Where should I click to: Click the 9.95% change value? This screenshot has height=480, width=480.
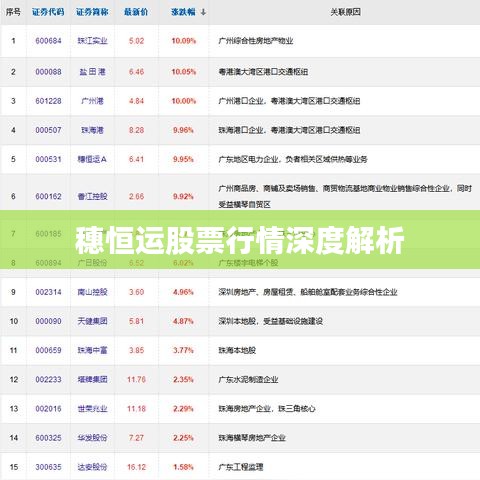click(183, 159)
